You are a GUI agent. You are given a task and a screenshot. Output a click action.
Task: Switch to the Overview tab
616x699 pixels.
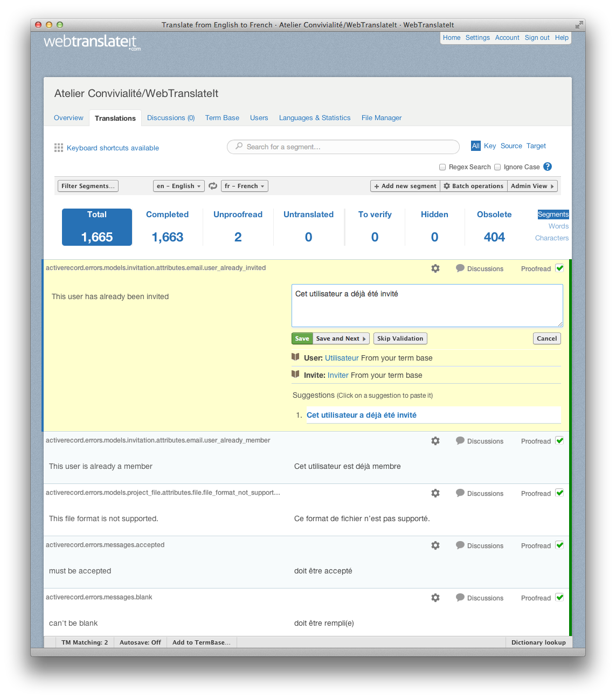tap(68, 118)
